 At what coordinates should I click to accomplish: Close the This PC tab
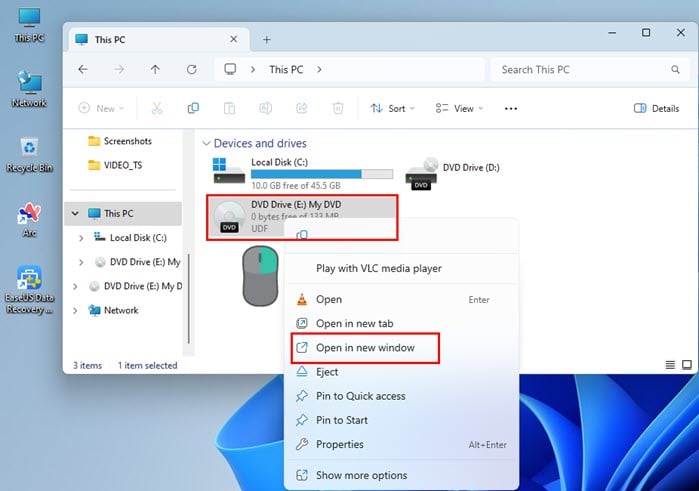234,39
